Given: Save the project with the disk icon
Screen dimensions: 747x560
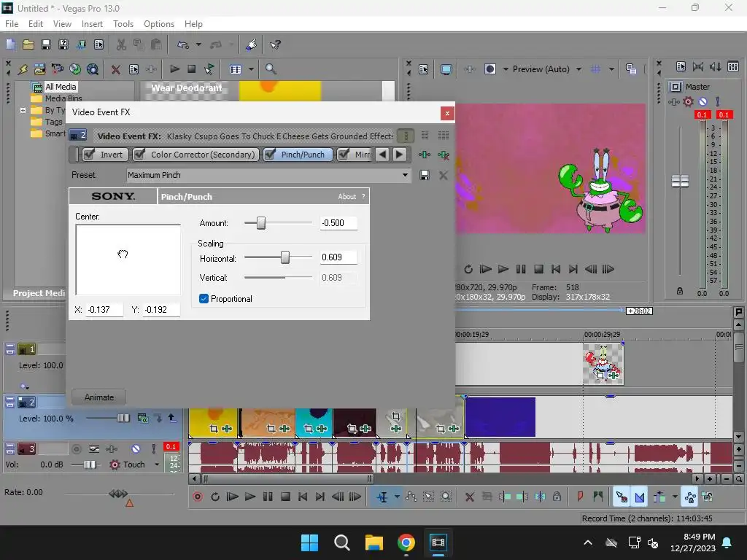Looking at the screenshot, I should [46, 44].
